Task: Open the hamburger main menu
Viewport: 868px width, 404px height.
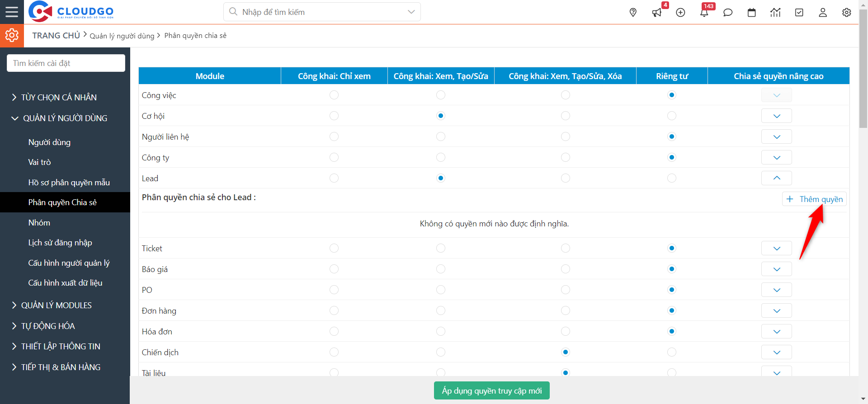Action: click(12, 12)
